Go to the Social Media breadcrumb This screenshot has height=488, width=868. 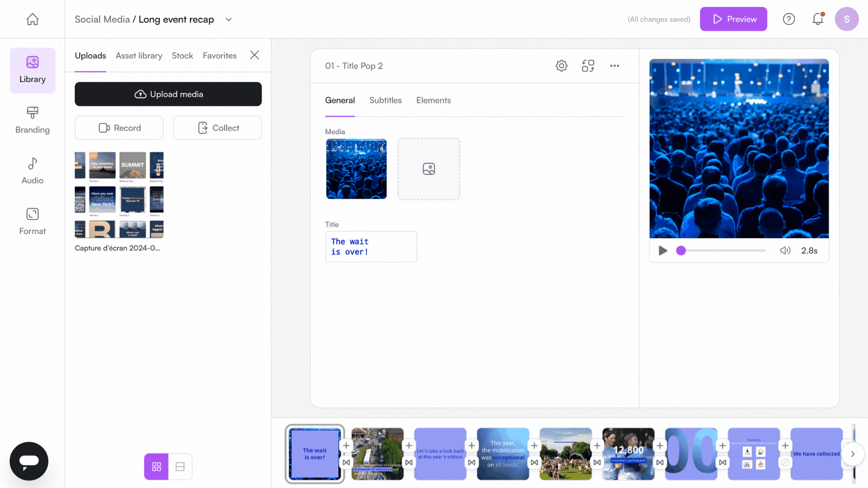(102, 19)
